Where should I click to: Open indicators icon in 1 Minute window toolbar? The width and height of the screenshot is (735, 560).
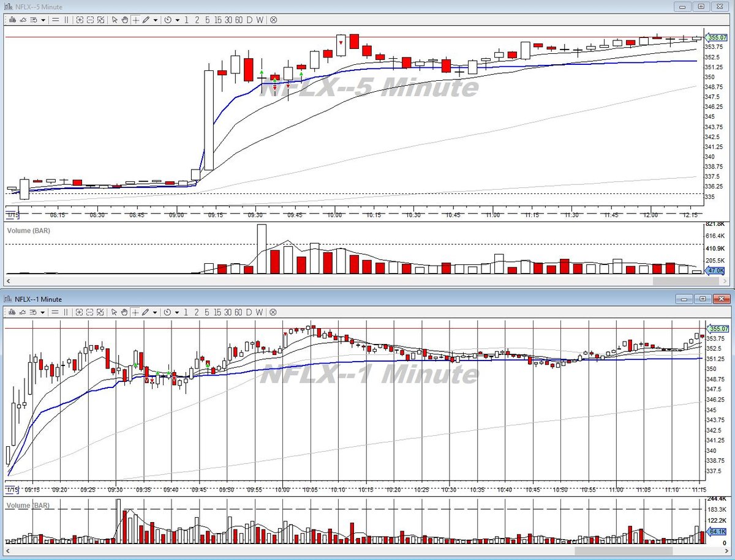tap(23, 312)
